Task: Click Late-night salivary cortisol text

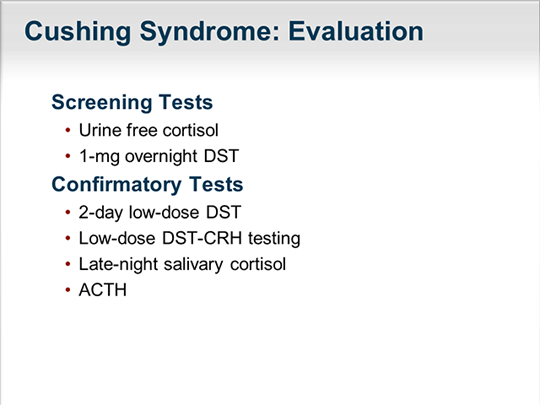Action: point(182,264)
